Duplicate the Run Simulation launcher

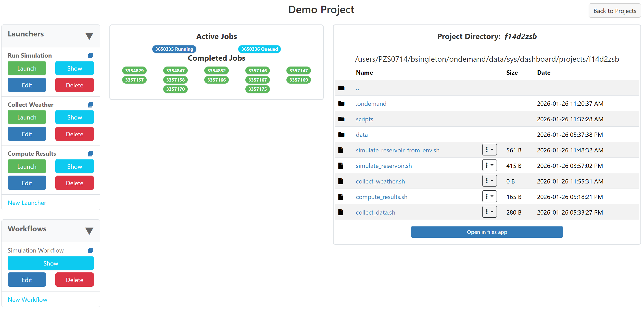click(x=91, y=55)
